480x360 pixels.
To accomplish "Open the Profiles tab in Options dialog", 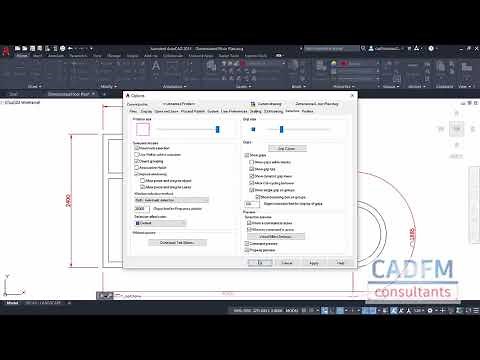I will pos(307,111).
